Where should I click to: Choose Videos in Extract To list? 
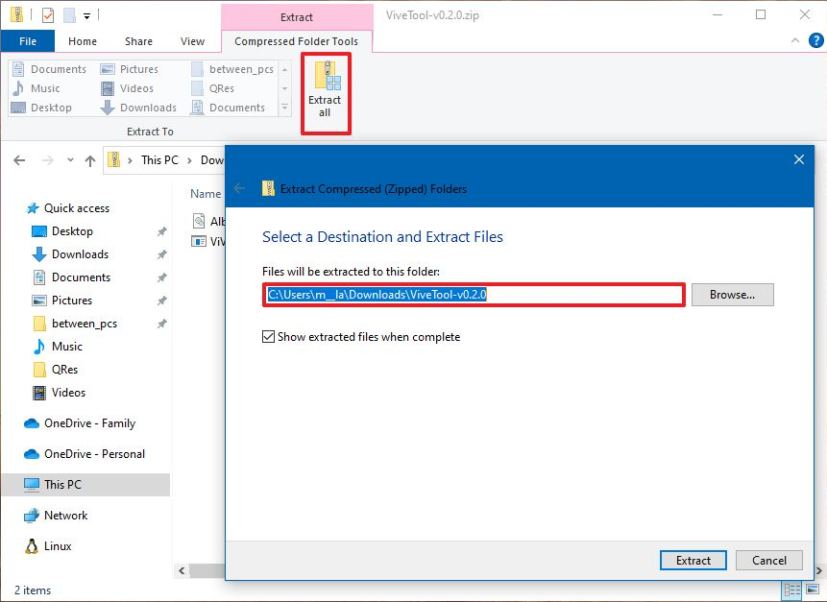click(128, 88)
